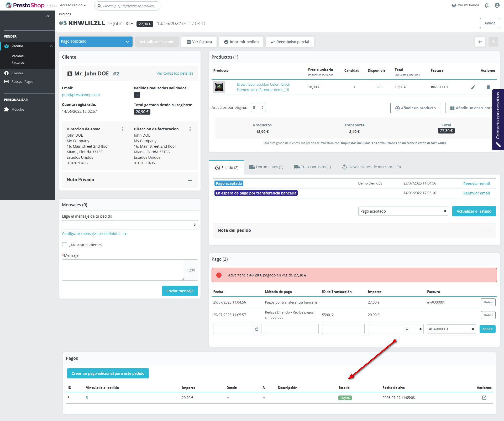Image resolution: width=504 pixels, height=421 pixels.
Task: Click the Mensaje text area
Action: (123, 270)
